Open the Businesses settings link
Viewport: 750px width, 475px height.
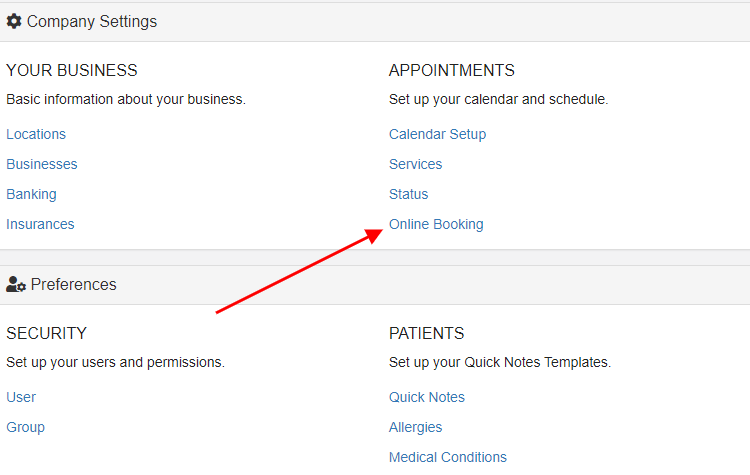(x=42, y=164)
